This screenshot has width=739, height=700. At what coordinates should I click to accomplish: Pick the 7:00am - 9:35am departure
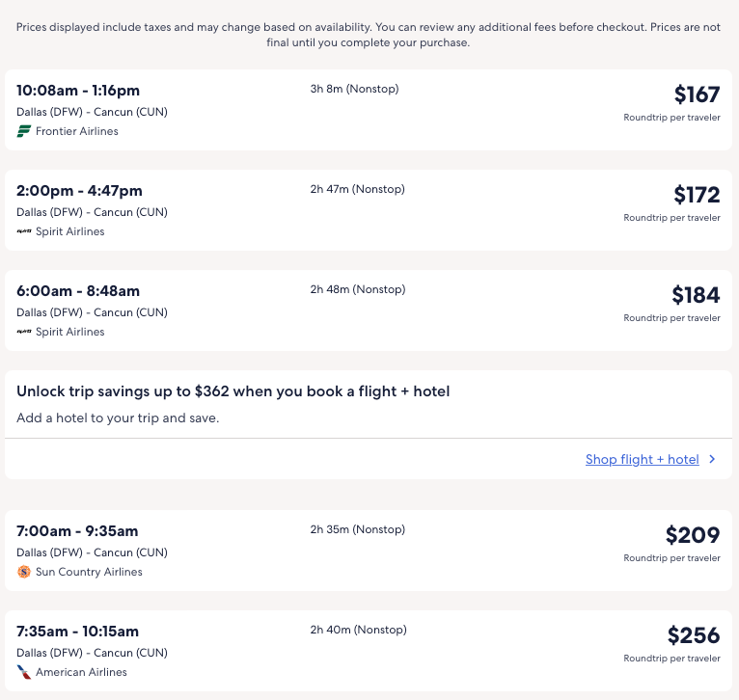pos(77,531)
